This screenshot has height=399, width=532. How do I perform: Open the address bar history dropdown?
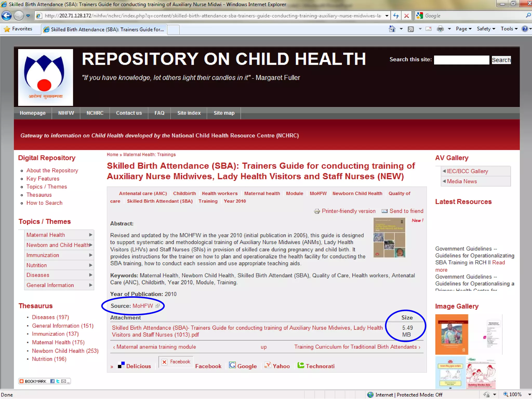387,16
